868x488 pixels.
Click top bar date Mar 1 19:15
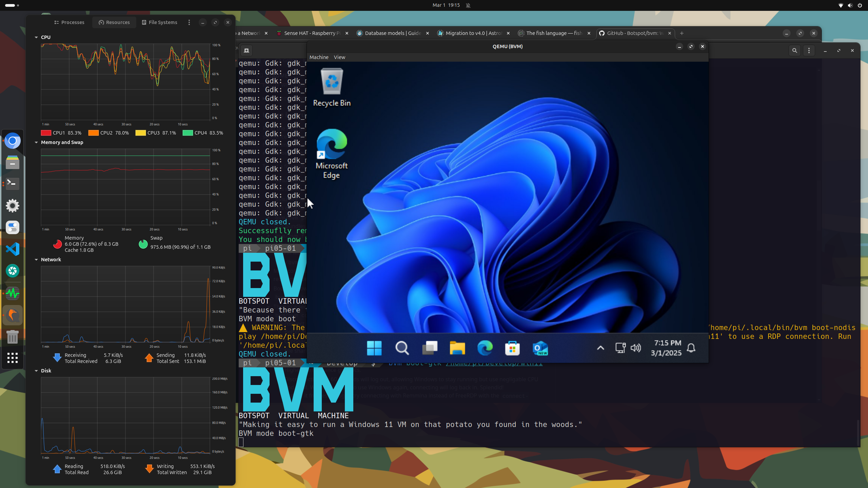coord(446,5)
